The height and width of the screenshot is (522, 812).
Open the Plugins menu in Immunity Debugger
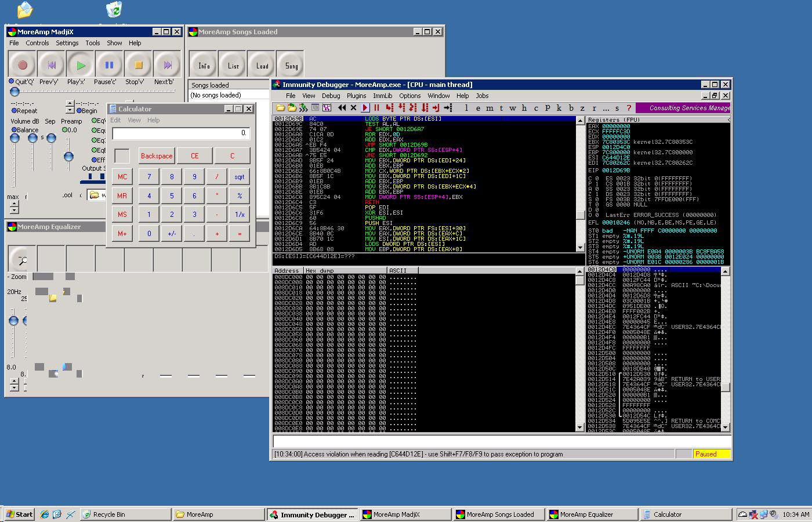tap(356, 96)
